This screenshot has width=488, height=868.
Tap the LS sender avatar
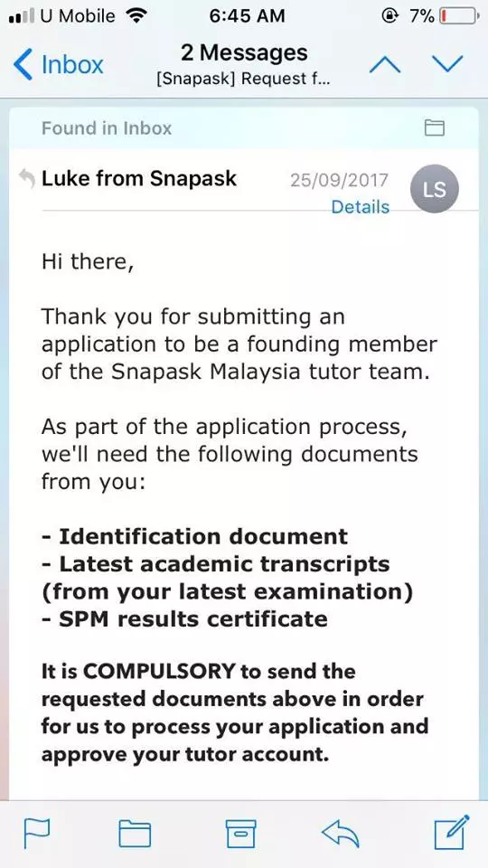pos(435,189)
